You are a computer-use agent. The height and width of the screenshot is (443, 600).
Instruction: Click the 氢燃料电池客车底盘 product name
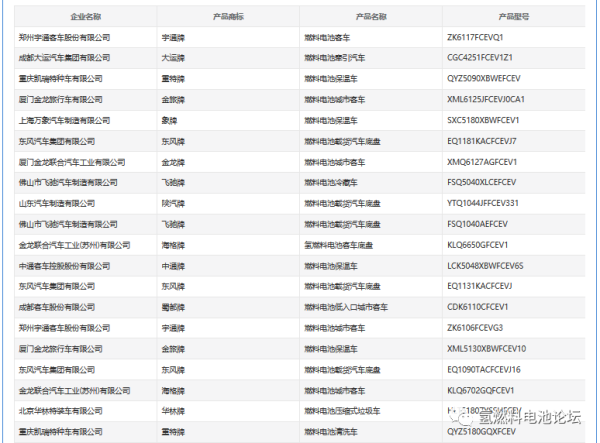[338, 245]
